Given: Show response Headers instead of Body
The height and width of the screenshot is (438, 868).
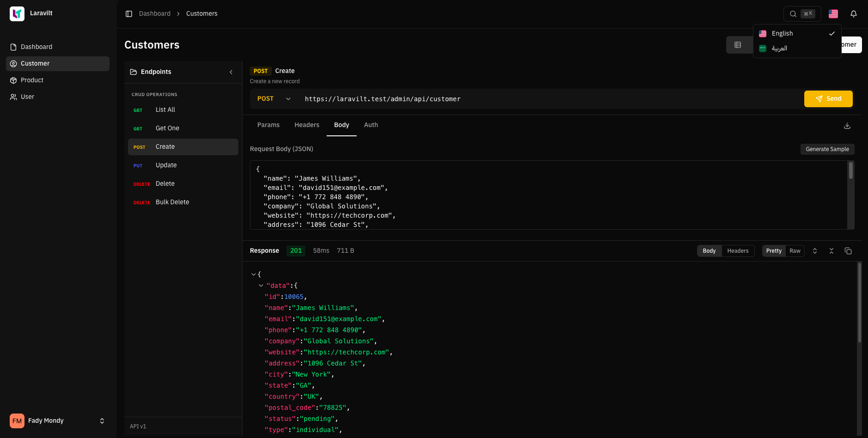Looking at the screenshot, I should coord(738,251).
